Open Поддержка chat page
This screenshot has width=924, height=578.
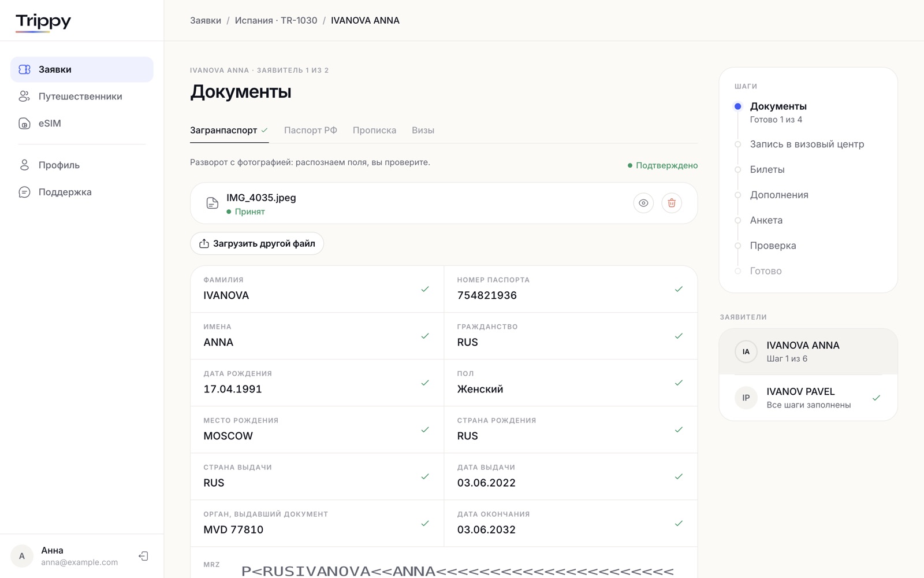click(82, 192)
